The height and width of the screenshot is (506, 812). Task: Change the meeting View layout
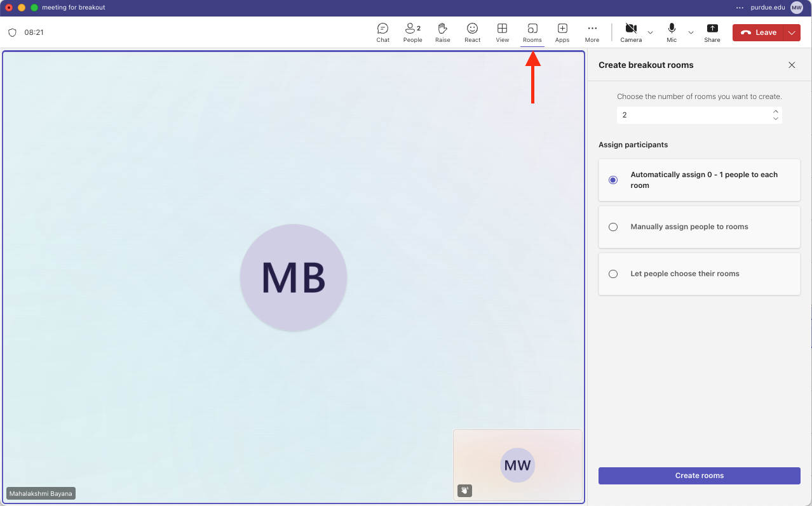click(502, 32)
